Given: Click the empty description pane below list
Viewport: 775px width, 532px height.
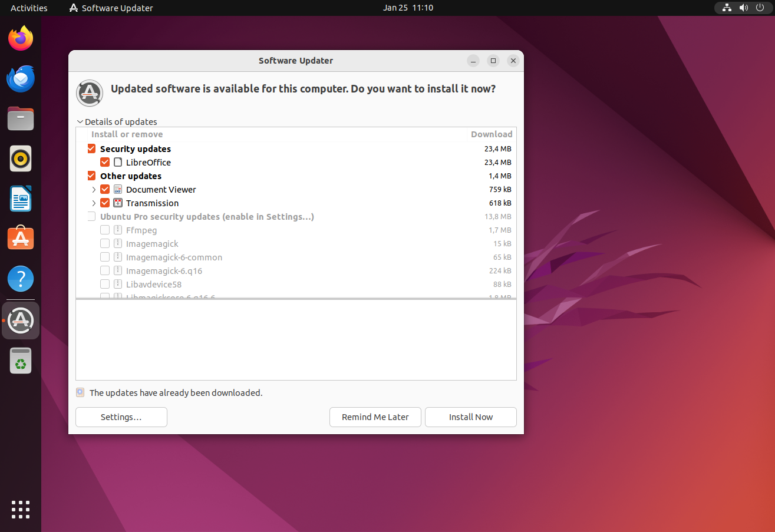Looking at the screenshot, I should pyautogui.click(x=296, y=340).
